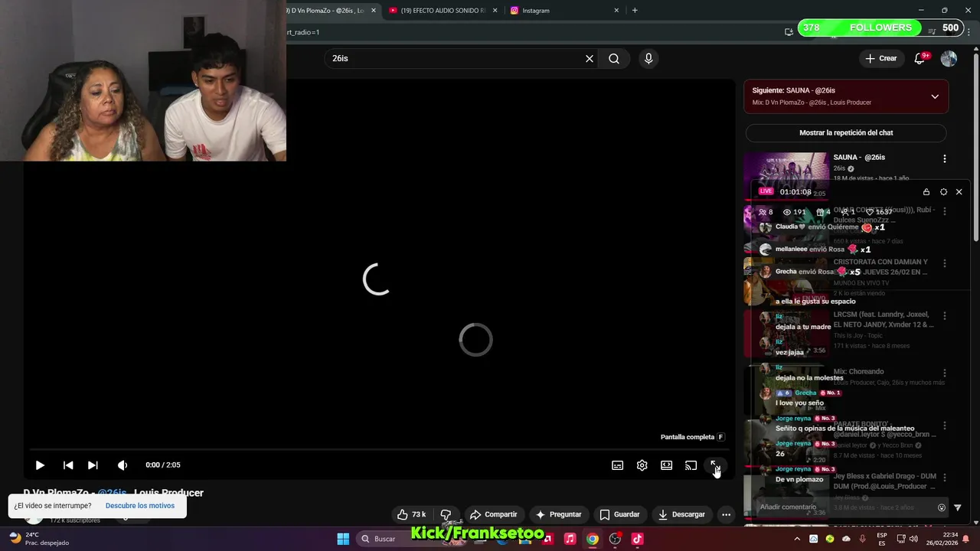The image size is (980, 551).
Task: Click Mostrar la repetición del chat
Action: [846, 132]
